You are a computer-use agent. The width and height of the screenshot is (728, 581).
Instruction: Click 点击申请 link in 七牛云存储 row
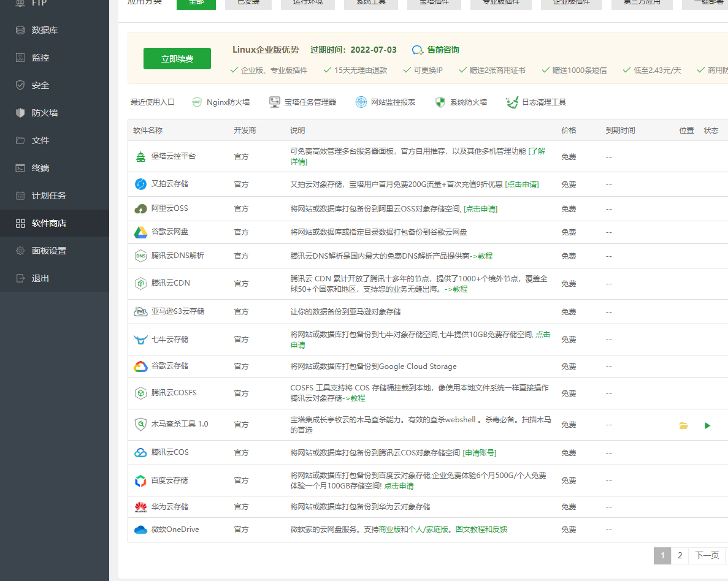[x=543, y=335]
